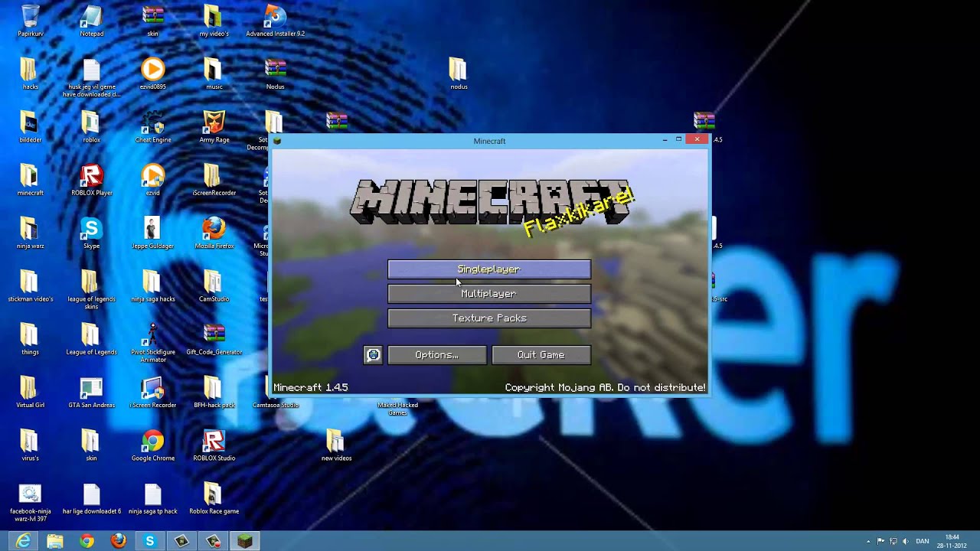Open Internet Explorer from the taskbar
980x551 pixels.
[24, 541]
